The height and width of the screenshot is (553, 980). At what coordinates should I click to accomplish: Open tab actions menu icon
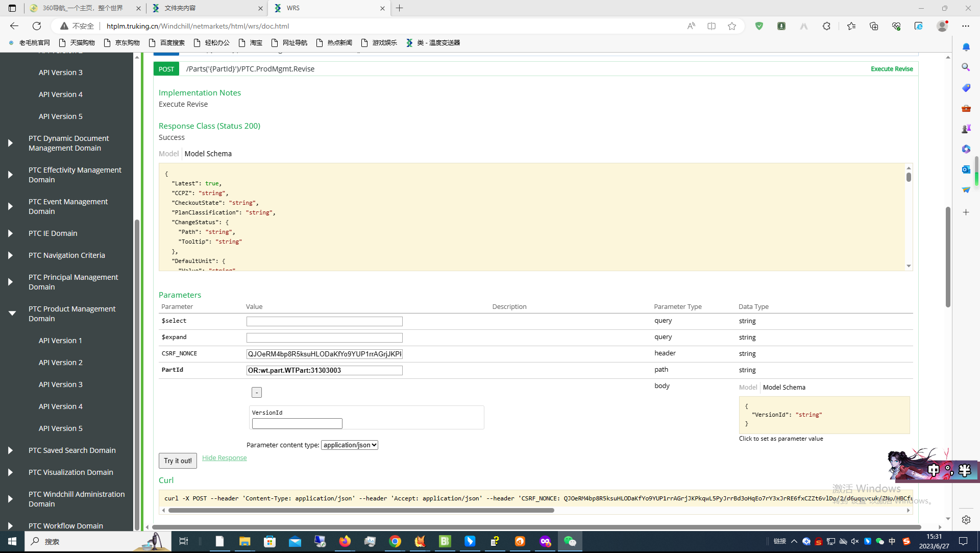12,8
